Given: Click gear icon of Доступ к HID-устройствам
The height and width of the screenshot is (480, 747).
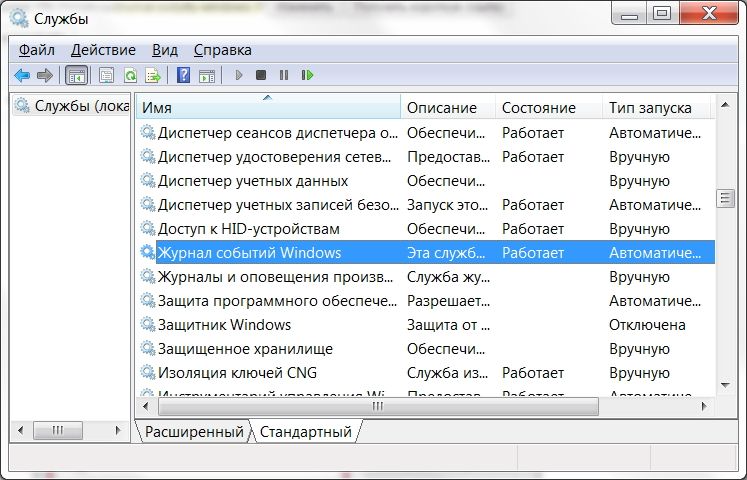Looking at the screenshot, I should (x=148, y=228).
